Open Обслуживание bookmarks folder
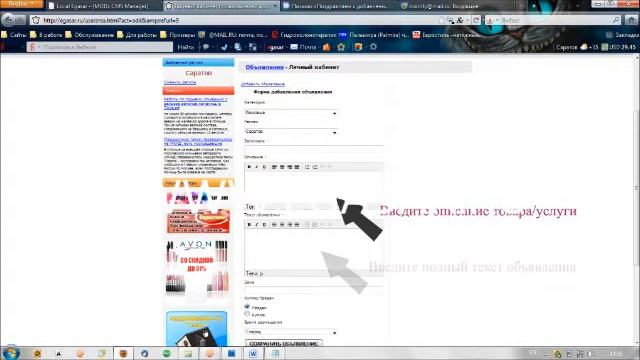The height and width of the screenshot is (360, 640). [x=89, y=35]
